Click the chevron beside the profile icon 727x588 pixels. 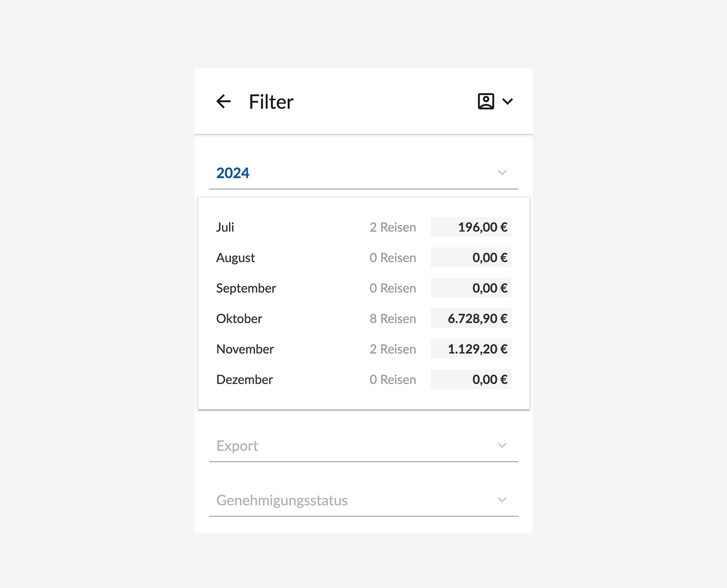[508, 102]
